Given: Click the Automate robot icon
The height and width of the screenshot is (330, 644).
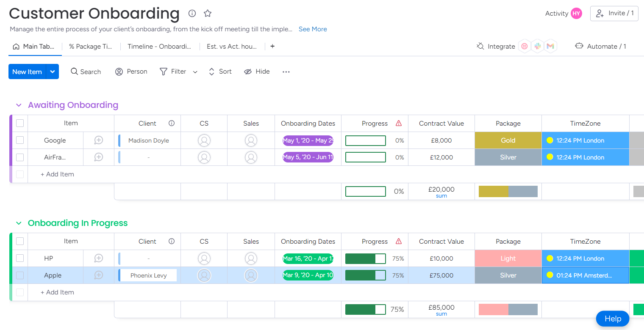Looking at the screenshot, I should [x=579, y=45].
